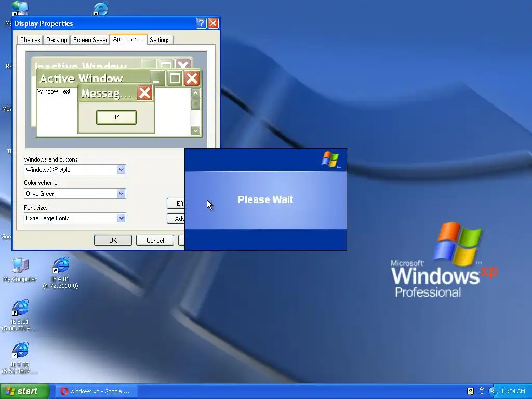This screenshot has width=532, height=399.
Task: Switch to the Opera 'windows xp - Google' taskbar item
Action: coord(96,391)
